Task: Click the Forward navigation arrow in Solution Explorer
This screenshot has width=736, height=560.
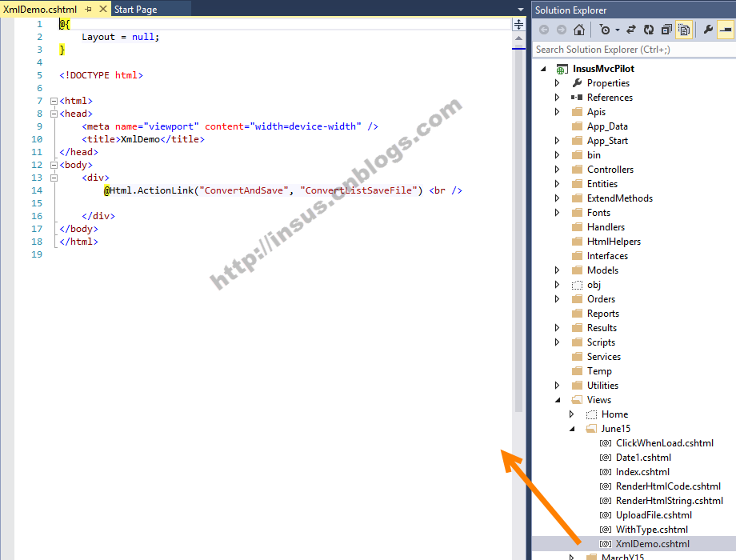Action: pyautogui.click(x=562, y=30)
